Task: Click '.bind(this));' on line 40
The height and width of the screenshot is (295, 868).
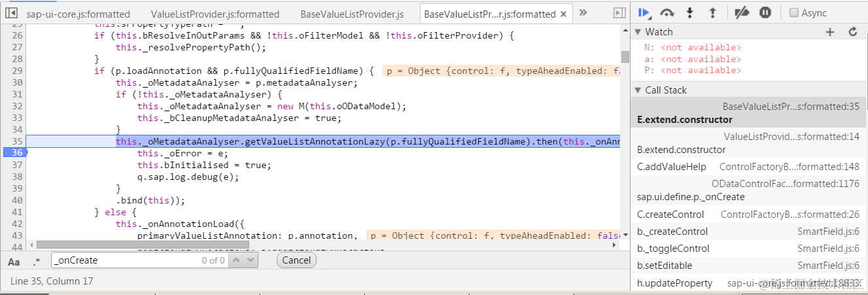Action: [x=150, y=200]
